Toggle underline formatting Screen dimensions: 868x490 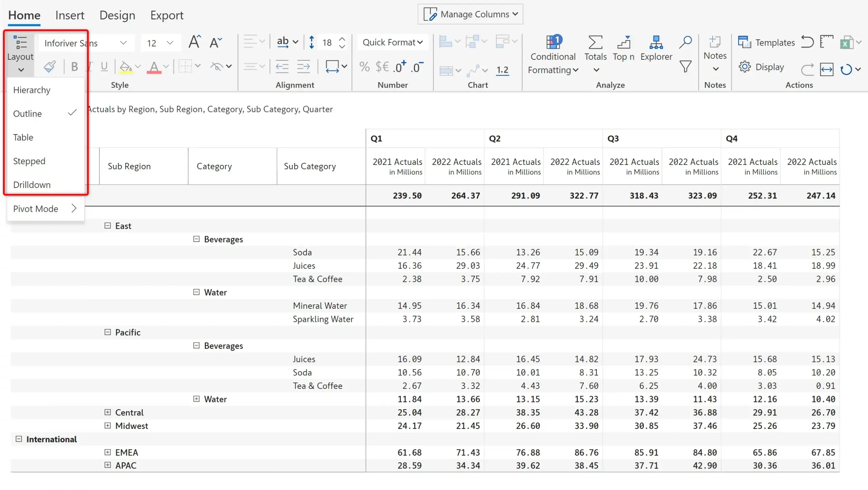coord(104,66)
